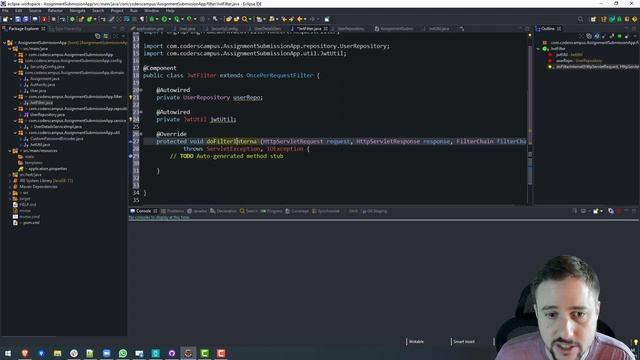Click the yellow Back navigation arrow
The height and width of the screenshot is (360, 640).
tap(300, 19)
